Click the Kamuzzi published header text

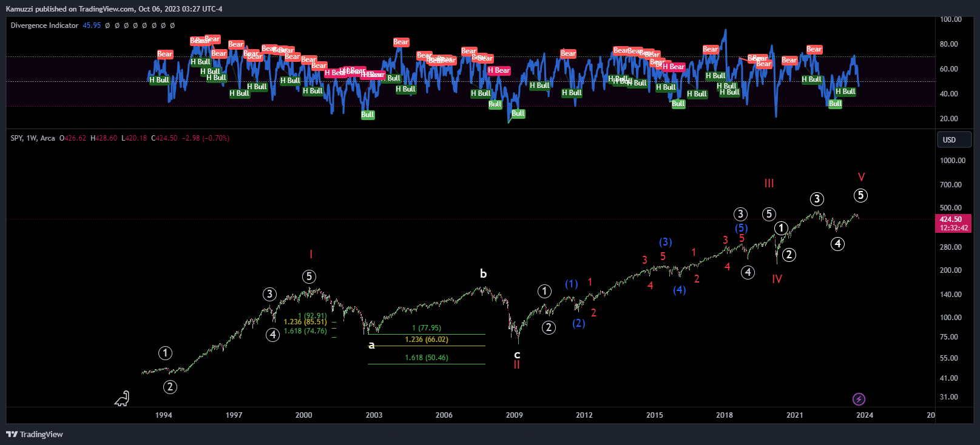click(x=114, y=9)
